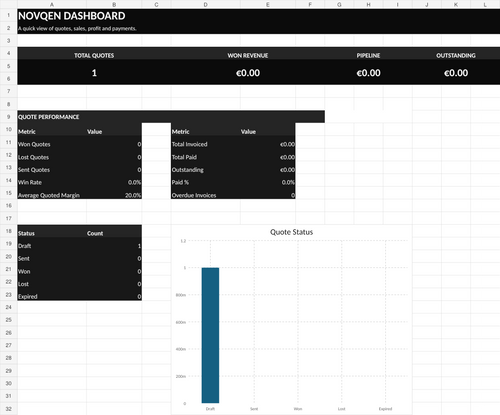
Task: Select the "Sent Quotes" metric label
Action: (34, 170)
